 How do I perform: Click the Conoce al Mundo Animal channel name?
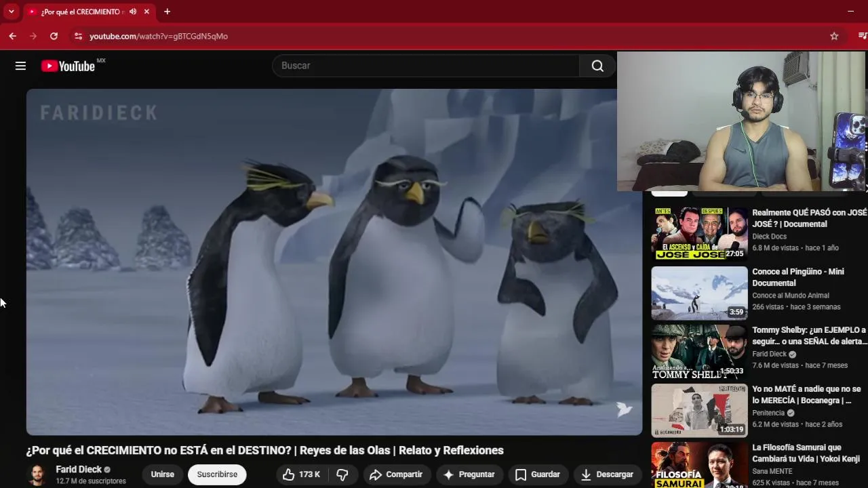point(791,296)
